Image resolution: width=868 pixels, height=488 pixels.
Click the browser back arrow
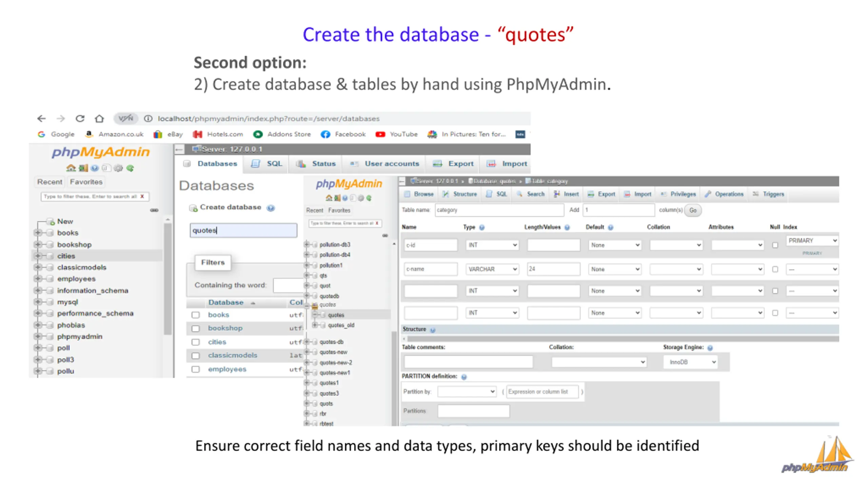tap(41, 119)
